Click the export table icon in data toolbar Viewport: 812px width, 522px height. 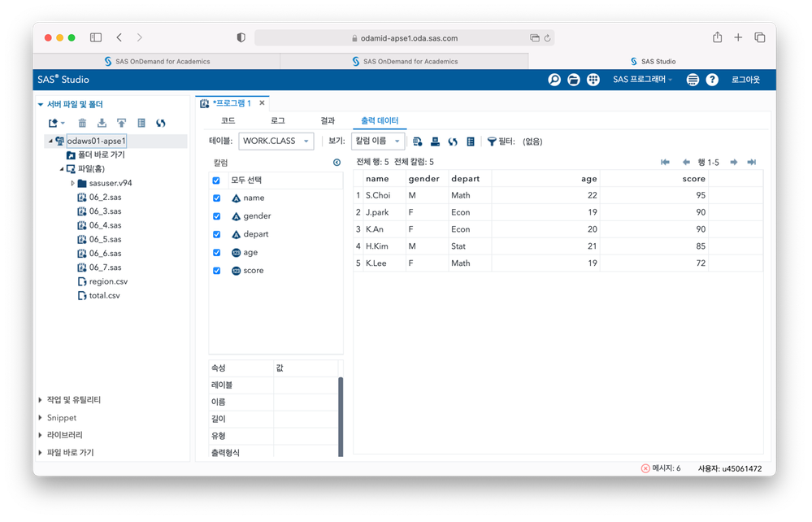[x=418, y=141]
